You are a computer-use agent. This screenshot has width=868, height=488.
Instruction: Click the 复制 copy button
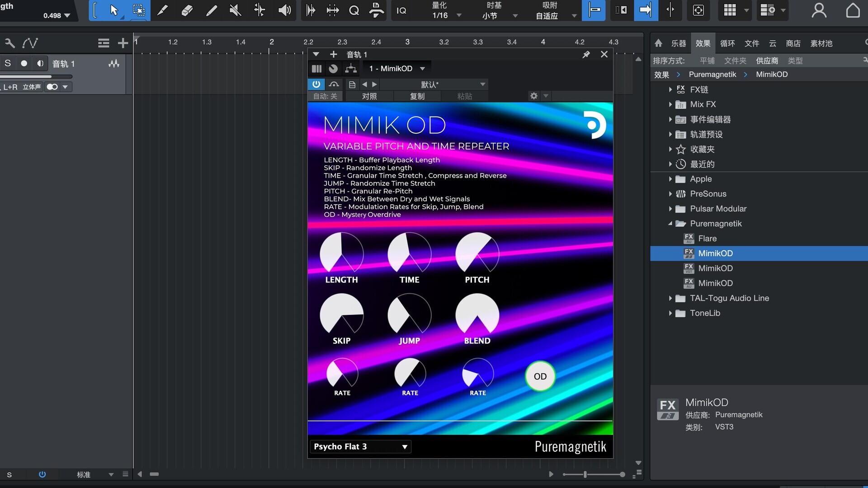click(x=417, y=96)
